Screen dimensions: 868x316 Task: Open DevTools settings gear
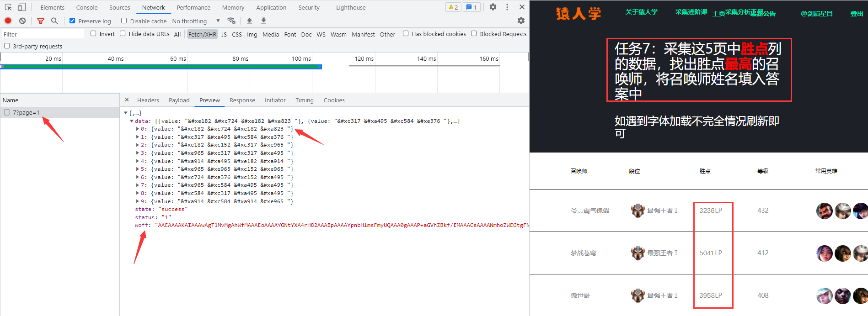point(493,7)
